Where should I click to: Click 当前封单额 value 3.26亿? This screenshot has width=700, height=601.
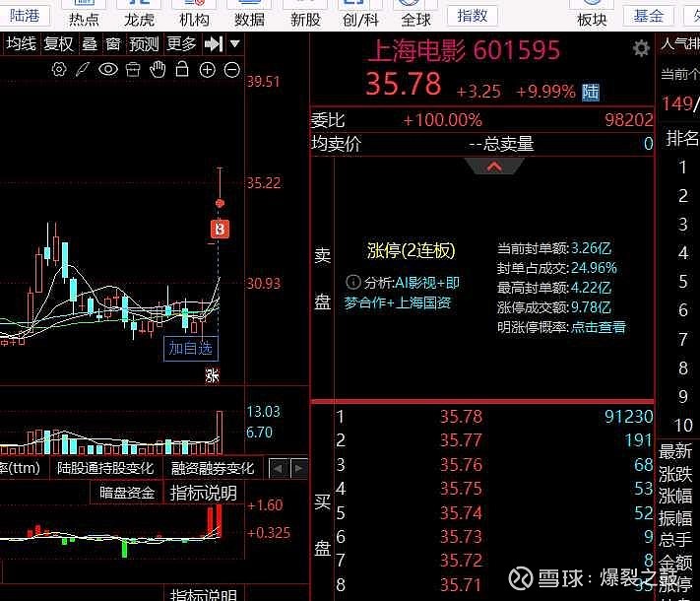[x=591, y=248]
